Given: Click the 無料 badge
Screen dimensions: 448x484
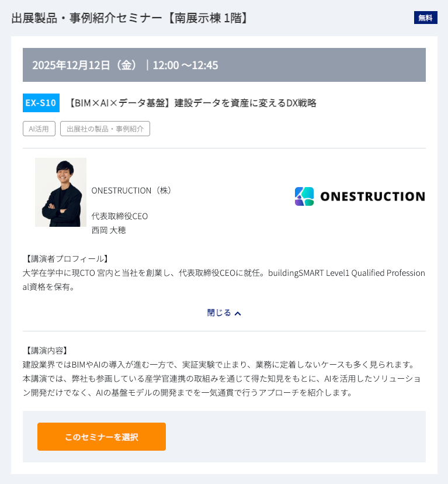Looking at the screenshot, I should click(x=425, y=18).
